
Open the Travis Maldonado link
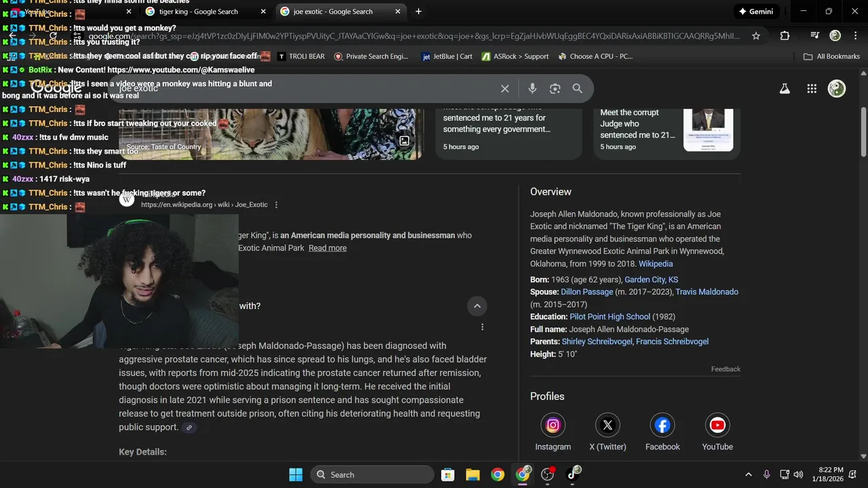click(x=707, y=292)
